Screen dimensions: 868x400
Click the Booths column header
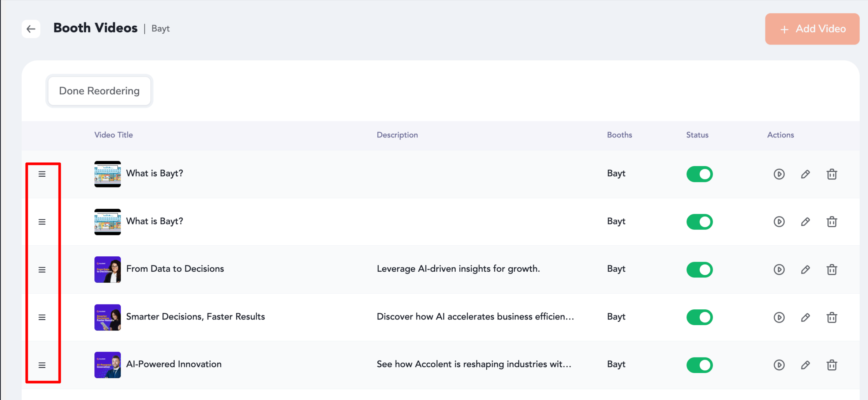tap(620, 135)
